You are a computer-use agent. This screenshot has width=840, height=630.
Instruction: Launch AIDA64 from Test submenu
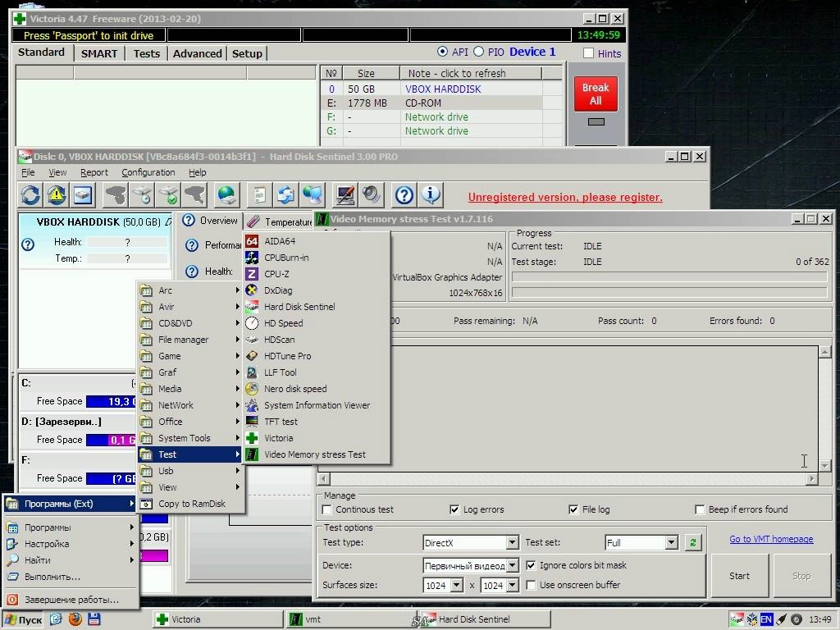coord(316,241)
